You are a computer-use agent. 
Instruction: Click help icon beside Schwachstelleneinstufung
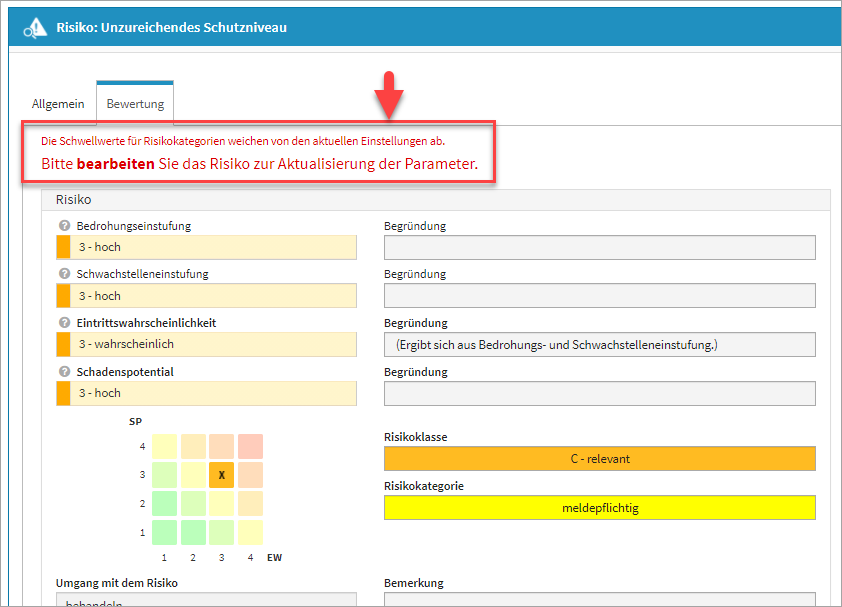tap(64, 274)
